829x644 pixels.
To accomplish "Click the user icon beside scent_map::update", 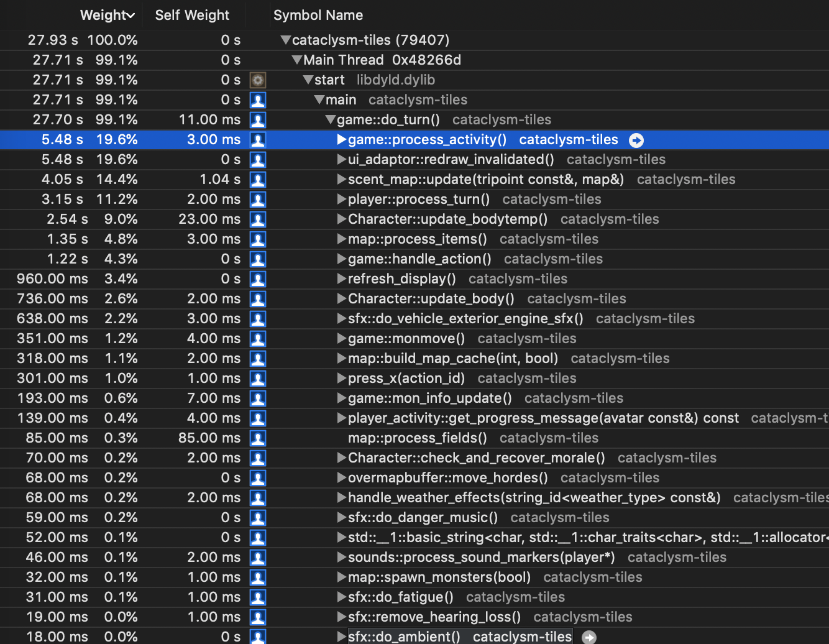I will tap(258, 180).
